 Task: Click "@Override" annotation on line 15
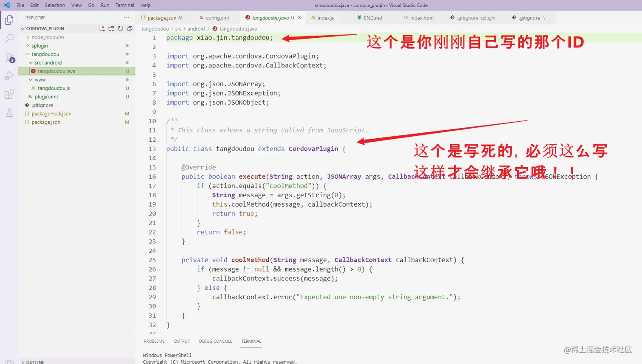[199, 168]
